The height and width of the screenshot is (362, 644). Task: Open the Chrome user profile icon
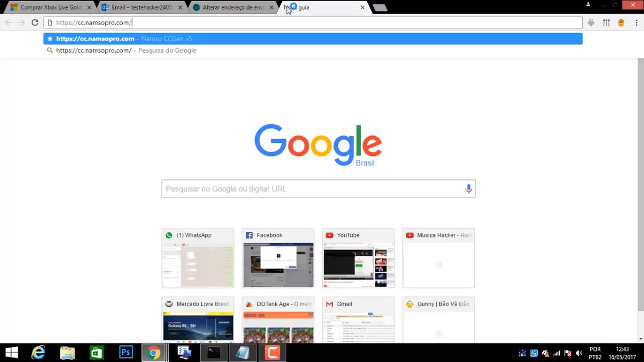[588, 5]
